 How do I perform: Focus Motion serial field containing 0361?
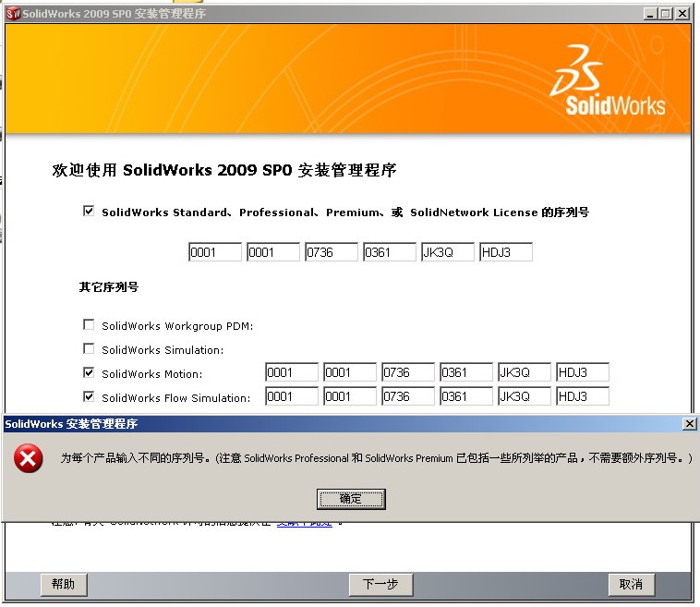pyautogui.click(x=466, y=372)
